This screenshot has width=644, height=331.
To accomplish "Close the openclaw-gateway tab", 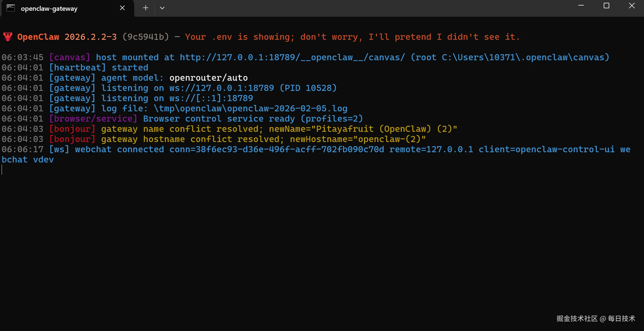I will coord(122,8).
